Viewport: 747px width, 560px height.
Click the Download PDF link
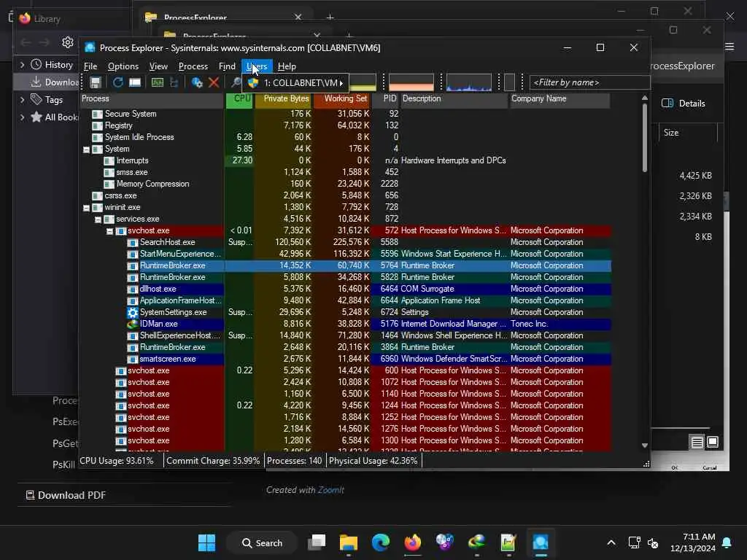(71, 495)
